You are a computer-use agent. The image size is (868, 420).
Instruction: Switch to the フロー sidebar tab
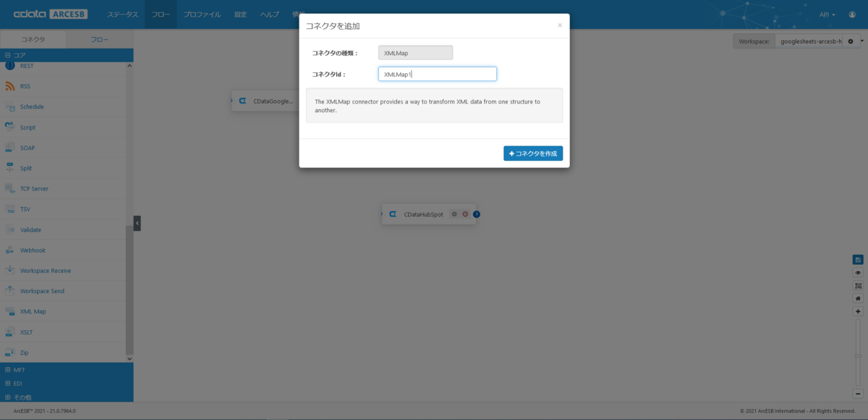(x=100, y=40)
